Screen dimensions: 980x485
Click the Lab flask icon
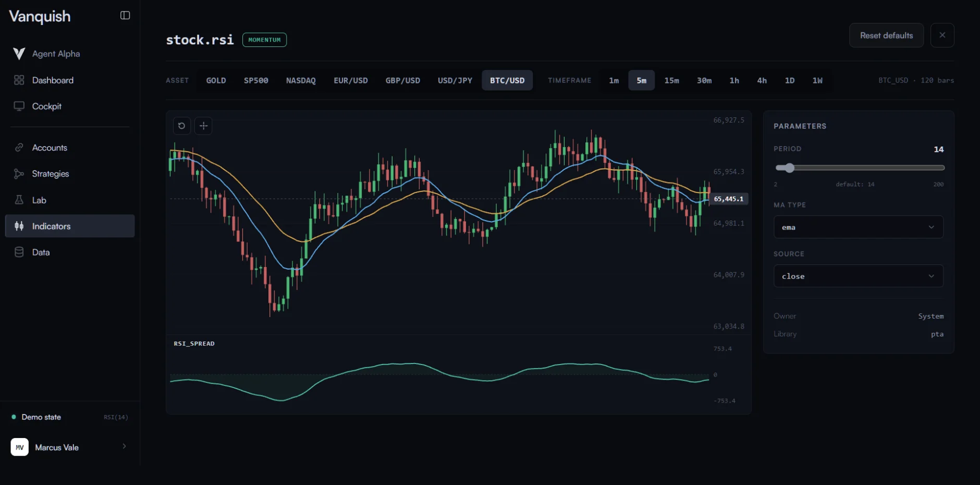coord(19,200)
